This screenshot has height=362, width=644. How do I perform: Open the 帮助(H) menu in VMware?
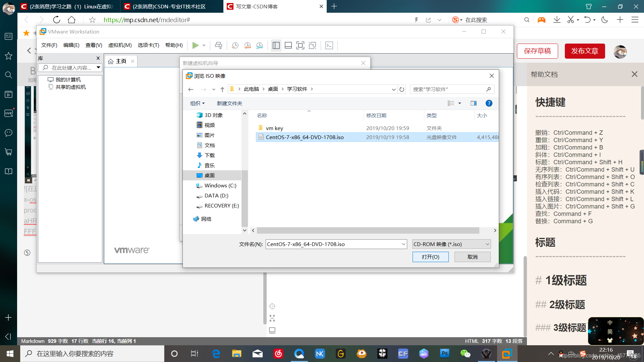pyautogui.click(x=174, y=45)
